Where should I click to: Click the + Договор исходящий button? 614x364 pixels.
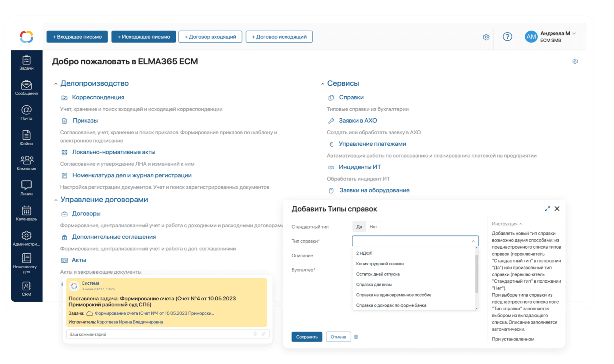click(x=279, y=37)
